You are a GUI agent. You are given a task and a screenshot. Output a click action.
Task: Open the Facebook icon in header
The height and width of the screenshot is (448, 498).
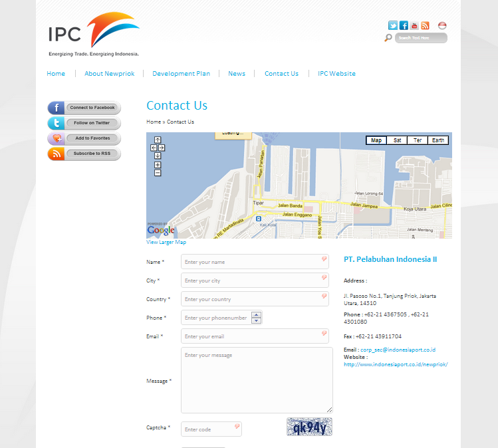click(404, 25)
